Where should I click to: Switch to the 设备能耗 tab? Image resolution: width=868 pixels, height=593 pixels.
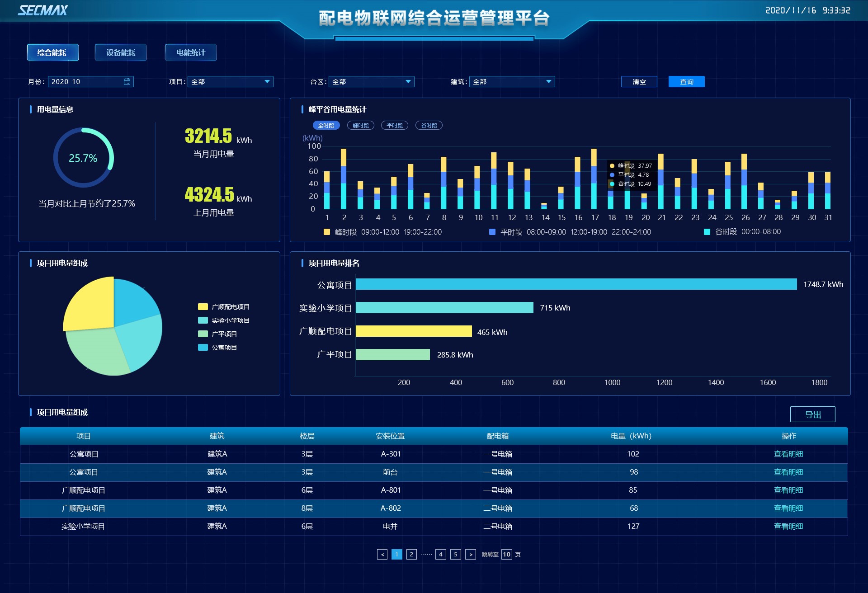pyautogui.click(x=121, y=52)
